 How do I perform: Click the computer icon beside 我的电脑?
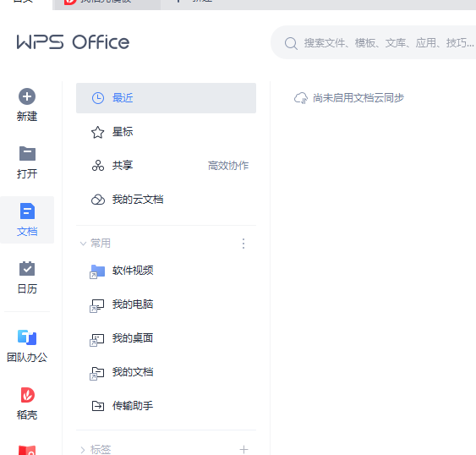coord(97,305)
